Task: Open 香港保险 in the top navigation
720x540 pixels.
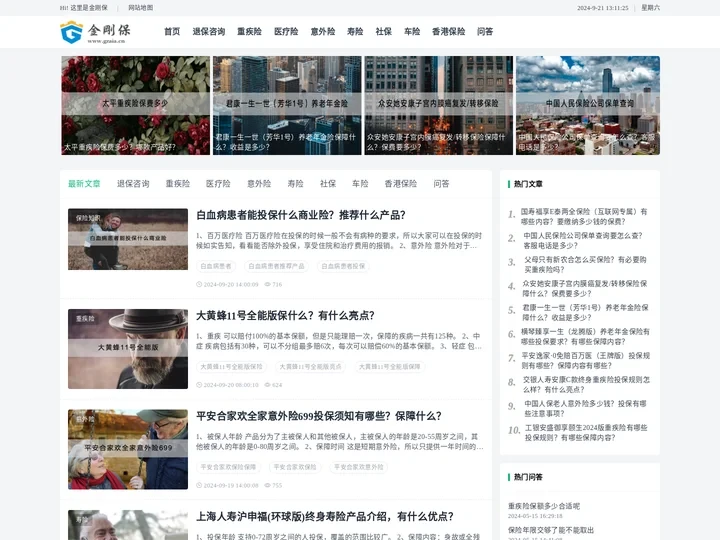Action: click(449, 32)
